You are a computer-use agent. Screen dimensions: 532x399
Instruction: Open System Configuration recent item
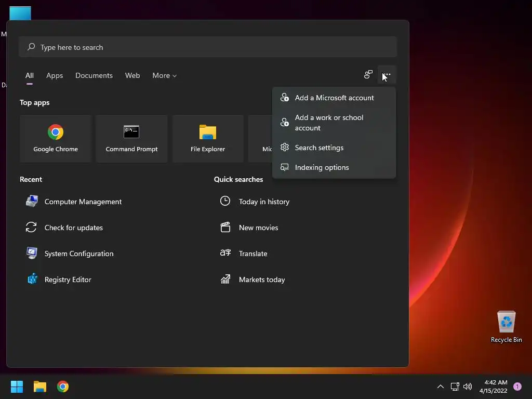click(x=79, y=254)
